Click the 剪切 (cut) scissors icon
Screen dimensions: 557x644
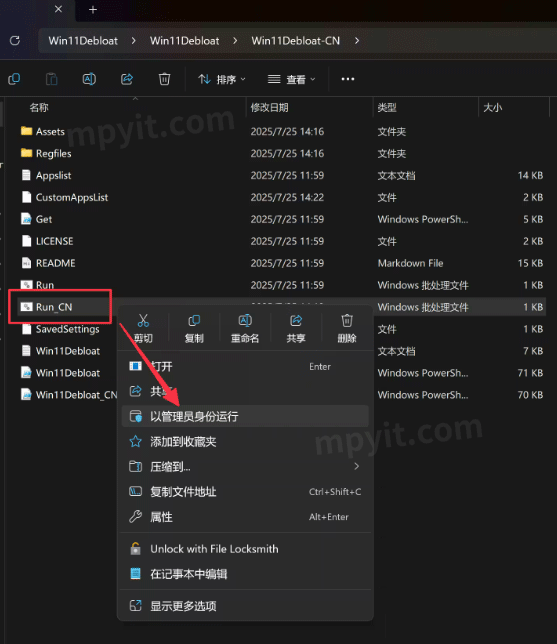point(143,321)
